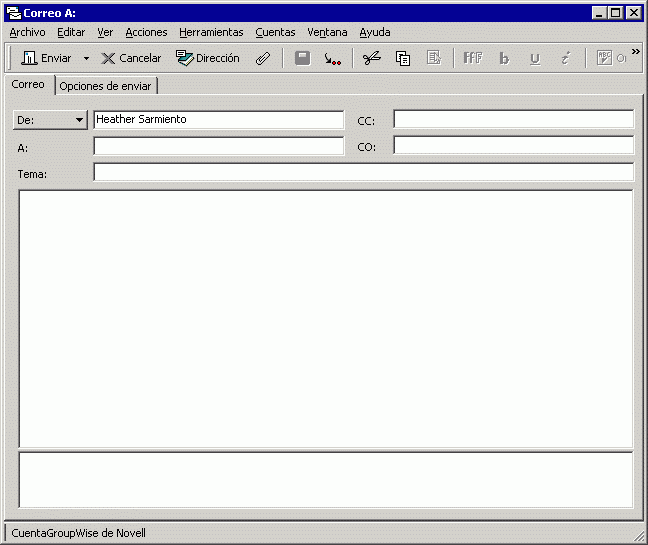Click the Tema subject field
Screen dimensions: 648x545
[x=364, y=172]
